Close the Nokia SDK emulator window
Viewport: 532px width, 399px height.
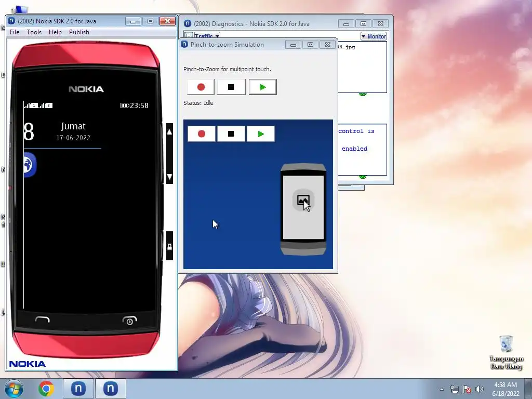click(167, 21)
